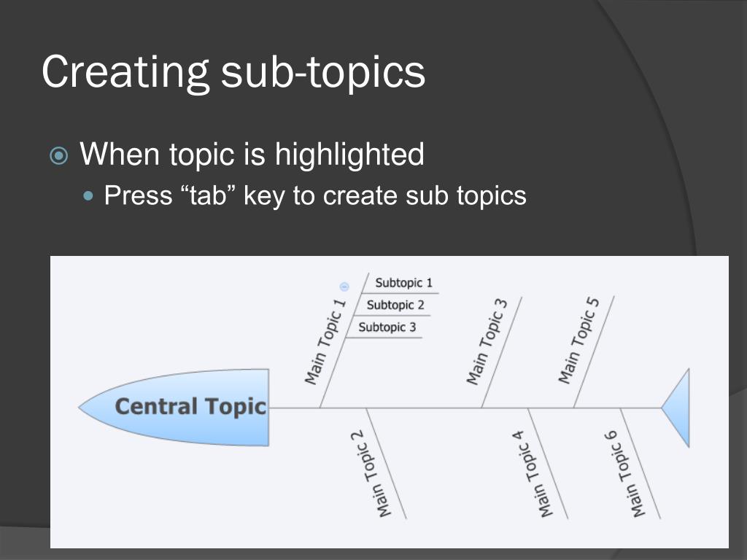The width and height of the screenshot is (747, 560).
Task: Click the diagonal branch line of Main Topic 3
Action: (x=502, y=352)
